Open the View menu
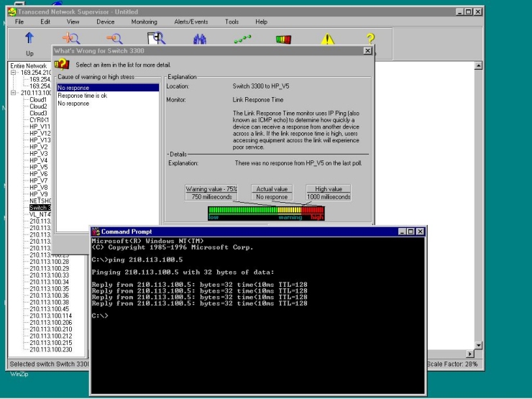Screen dimensions: 532x399 pos(73,22)
